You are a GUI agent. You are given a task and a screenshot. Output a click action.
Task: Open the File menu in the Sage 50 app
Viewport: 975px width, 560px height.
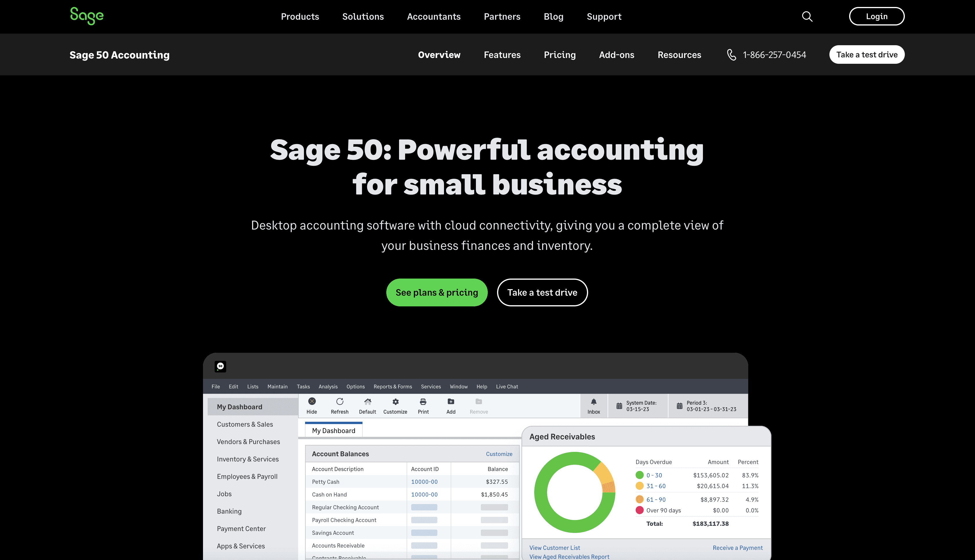click(x=215, y=387)
